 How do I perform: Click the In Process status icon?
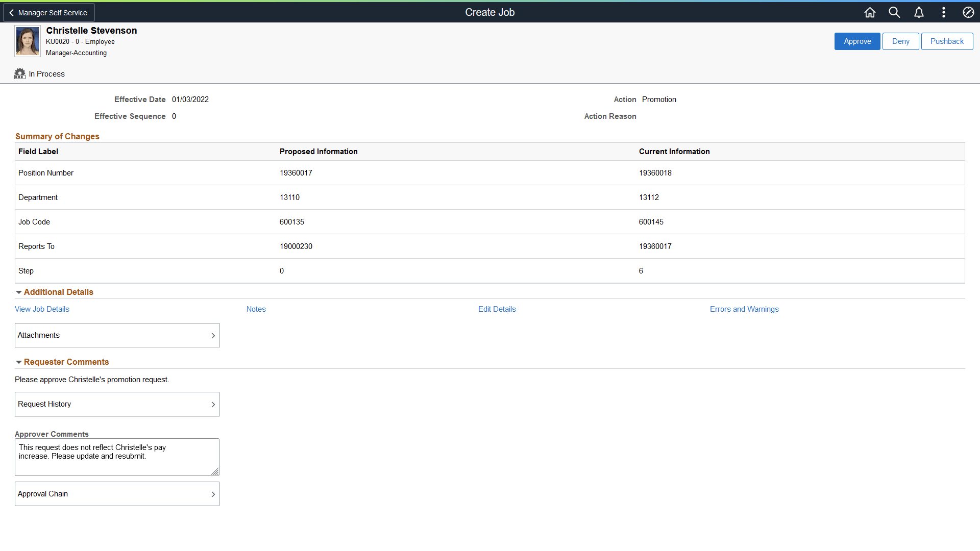20,74
